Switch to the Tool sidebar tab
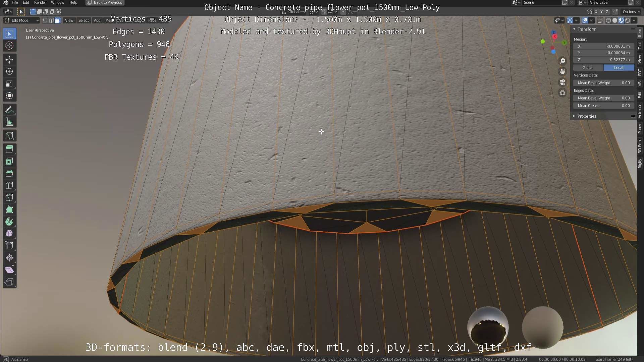Screen dimensions: 644x362 coord(640,46)
